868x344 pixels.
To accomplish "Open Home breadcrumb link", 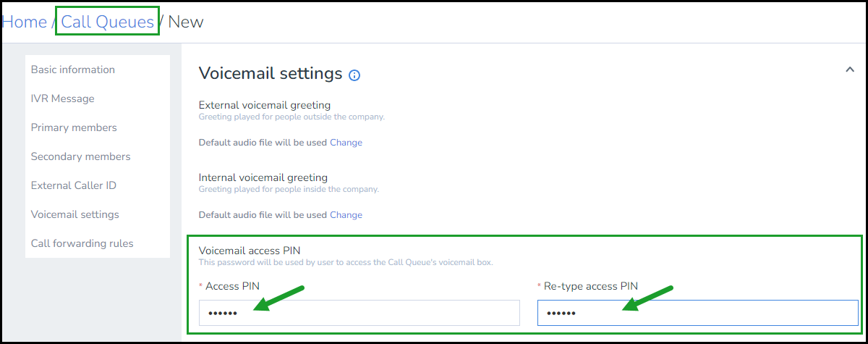I will click(x=25, y=22).
